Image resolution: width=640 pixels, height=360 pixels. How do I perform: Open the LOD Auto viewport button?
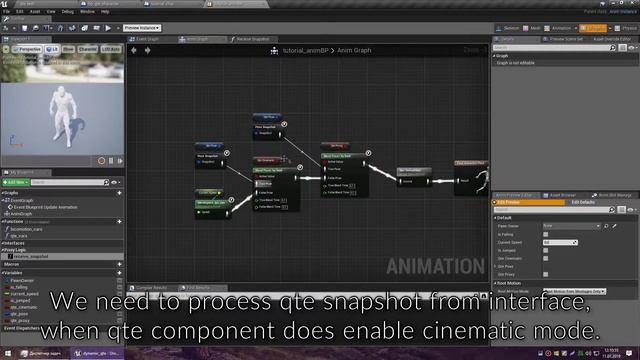[x=111, y=49]
